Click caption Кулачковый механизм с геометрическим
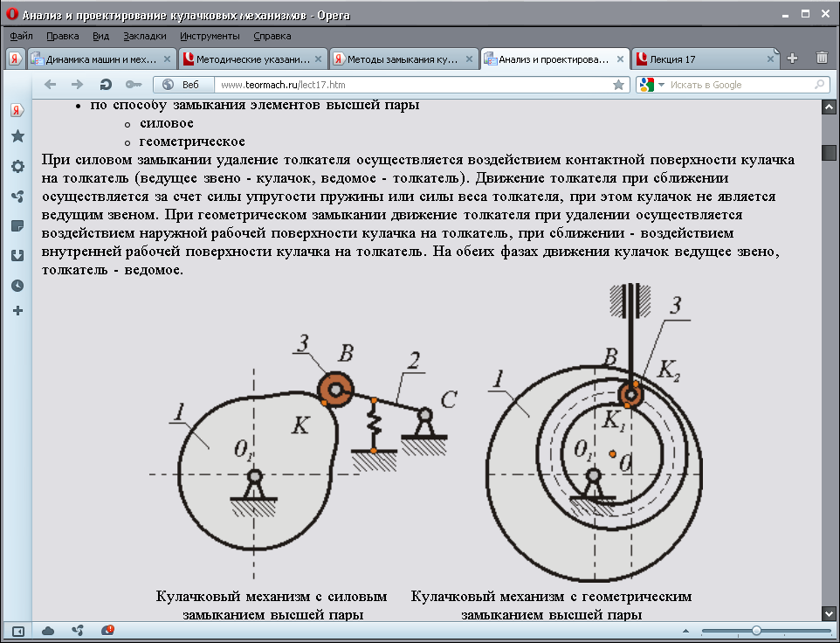This screenshot has width=840, height=643. (x=551, y=597)
